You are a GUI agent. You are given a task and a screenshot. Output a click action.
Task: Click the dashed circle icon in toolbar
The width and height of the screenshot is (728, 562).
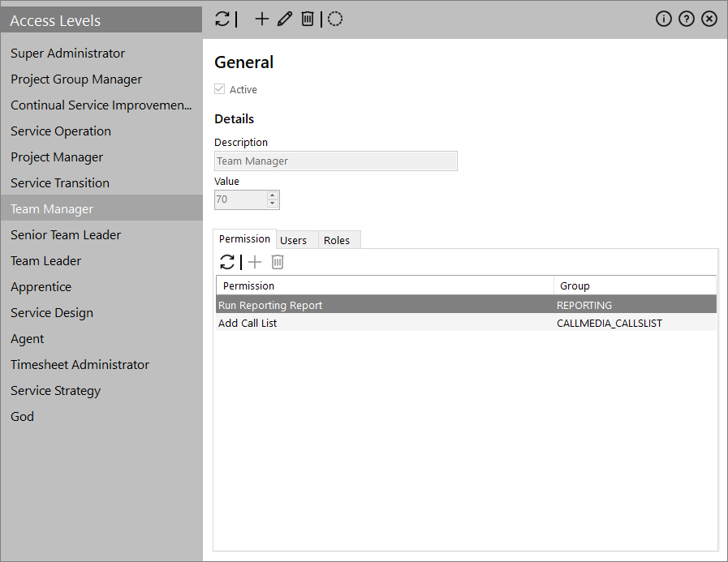tap(335, 19)
